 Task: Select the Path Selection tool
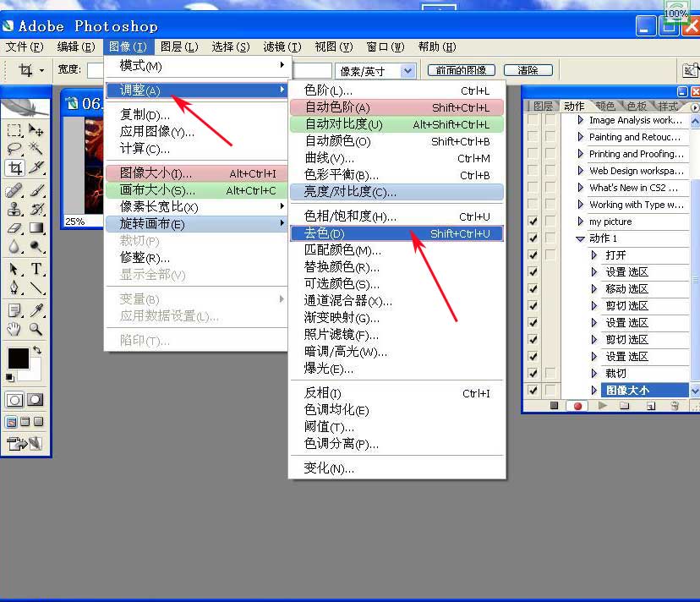(x=14, y=269)
